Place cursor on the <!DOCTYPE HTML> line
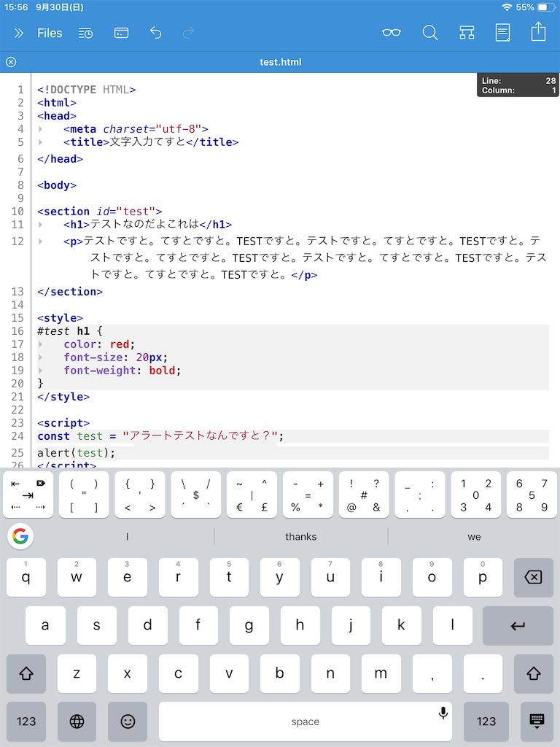 pos(87,90)
